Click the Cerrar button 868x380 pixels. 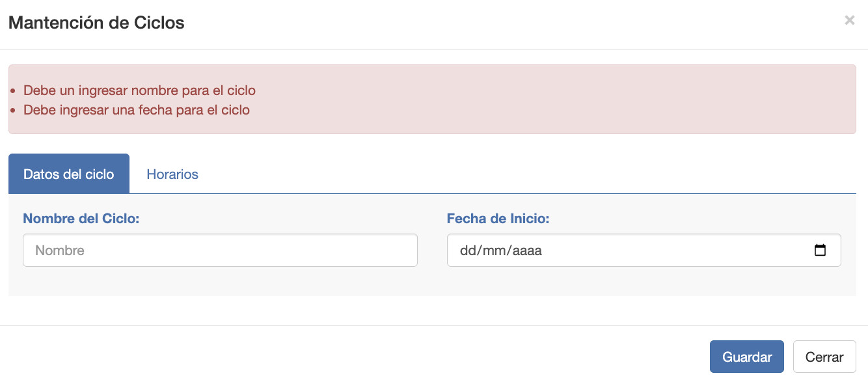click(x=824, y=357)
